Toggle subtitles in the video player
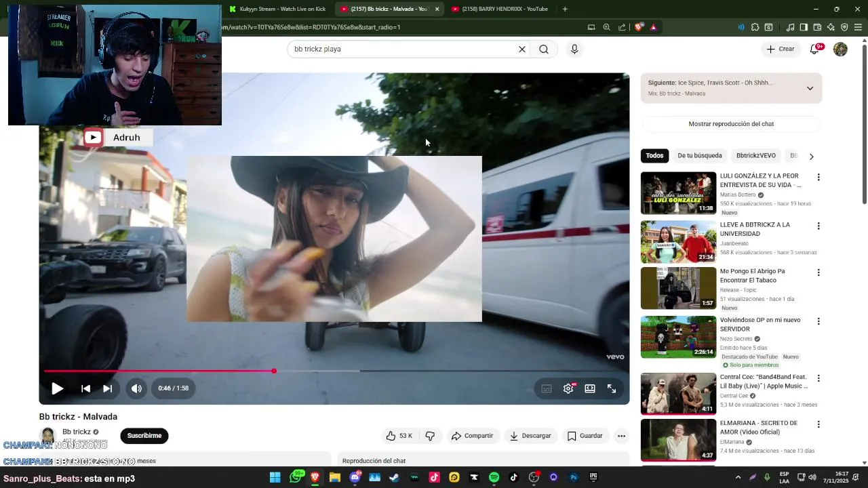The height and width of the screenshot is (488, 868). coord(547,388)
